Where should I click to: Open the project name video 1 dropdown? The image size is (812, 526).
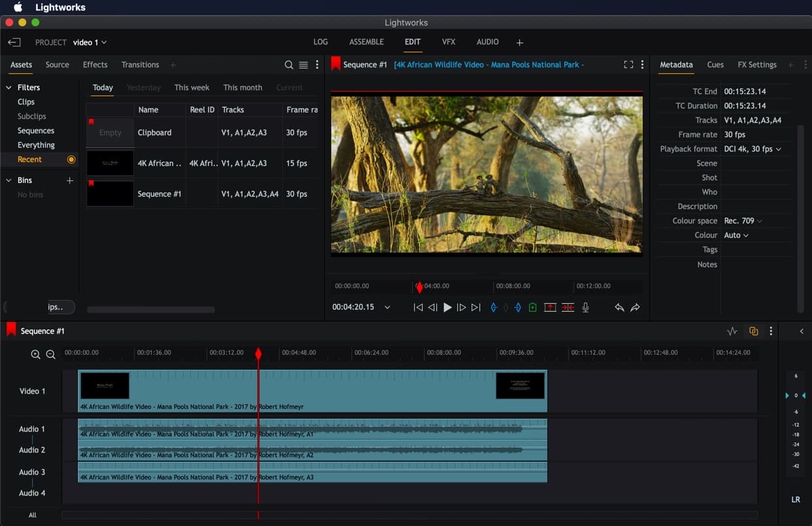90,42
